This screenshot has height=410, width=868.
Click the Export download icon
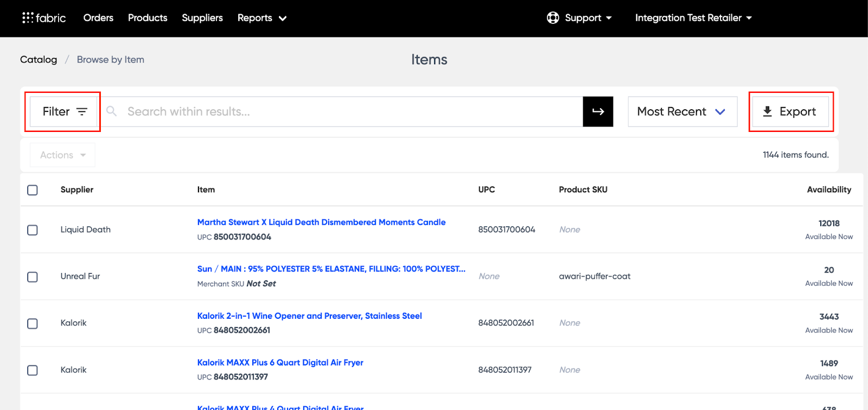click(x=768, y=111)
